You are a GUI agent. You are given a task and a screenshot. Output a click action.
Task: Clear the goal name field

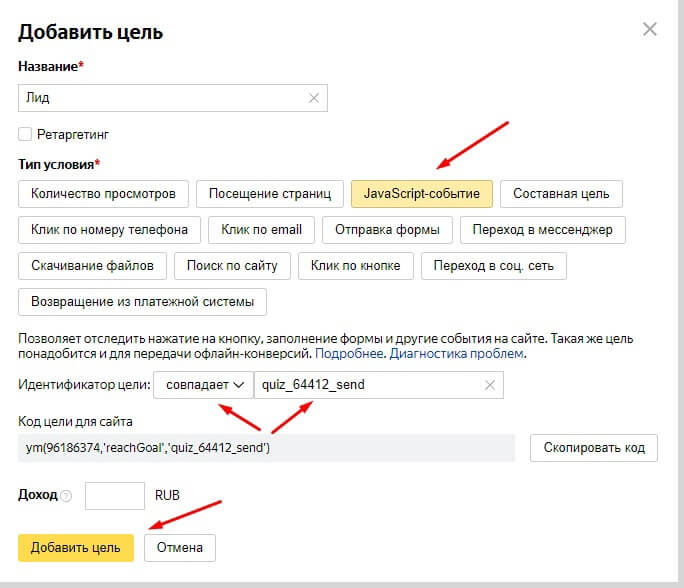[x=314, y=98]
